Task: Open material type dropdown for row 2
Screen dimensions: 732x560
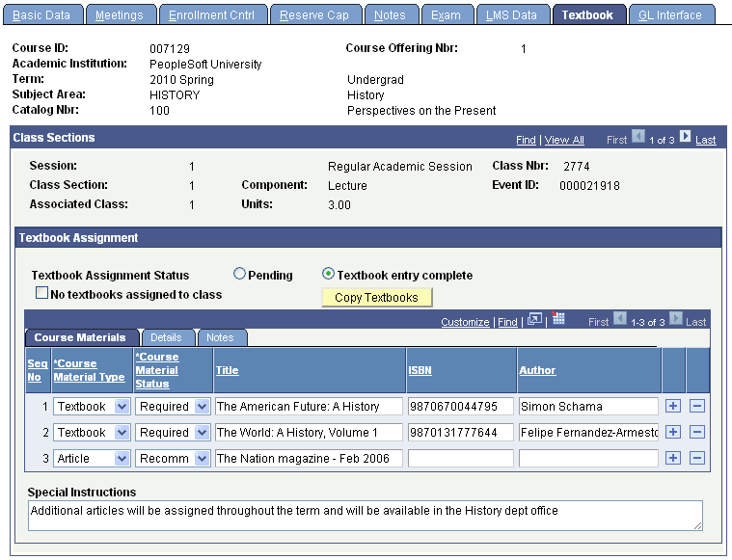Action: (122, 433)
